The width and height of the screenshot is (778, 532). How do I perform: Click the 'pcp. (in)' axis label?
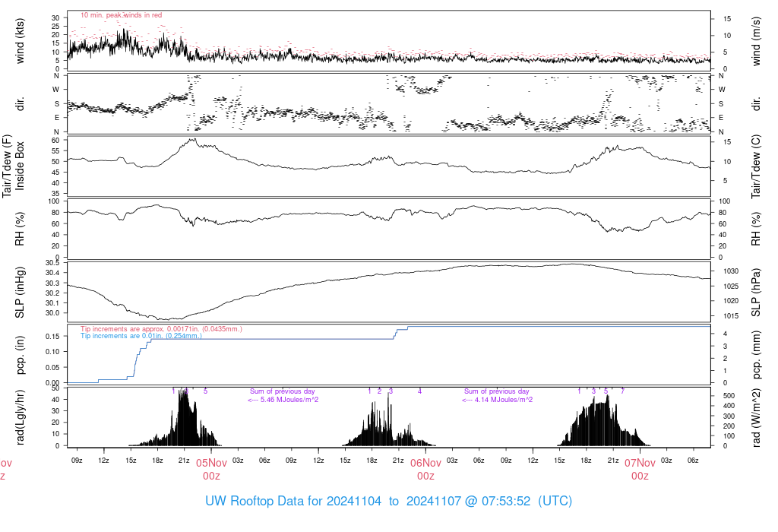click(20, 355)
